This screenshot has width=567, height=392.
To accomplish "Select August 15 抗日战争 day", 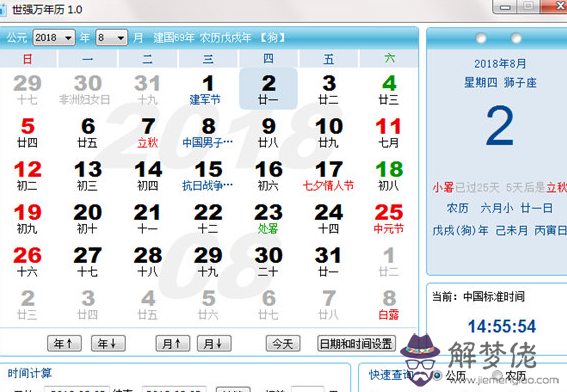I will click(x=208, y=175).
